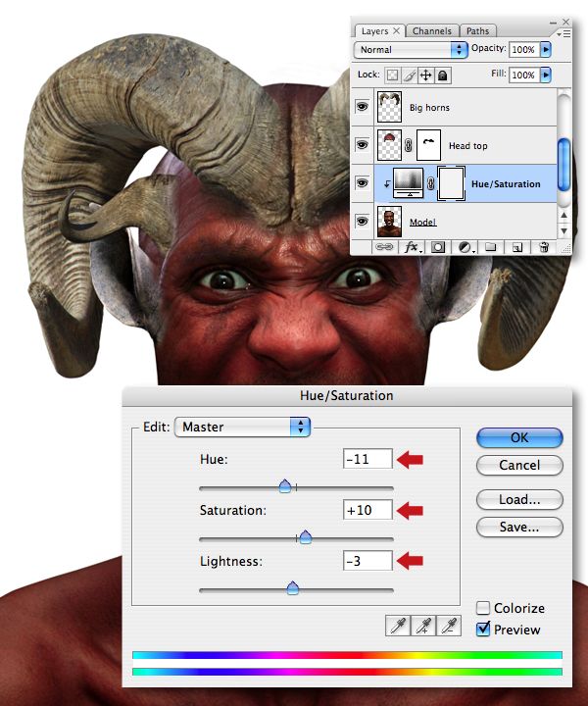Select the eyedropper tool in Hue/Saturation dialog
The image size is (588, 706).
tap(398, 626)
